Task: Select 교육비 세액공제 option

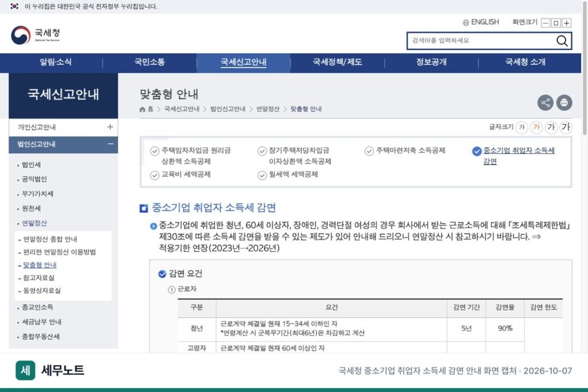Action: (180, 174)
